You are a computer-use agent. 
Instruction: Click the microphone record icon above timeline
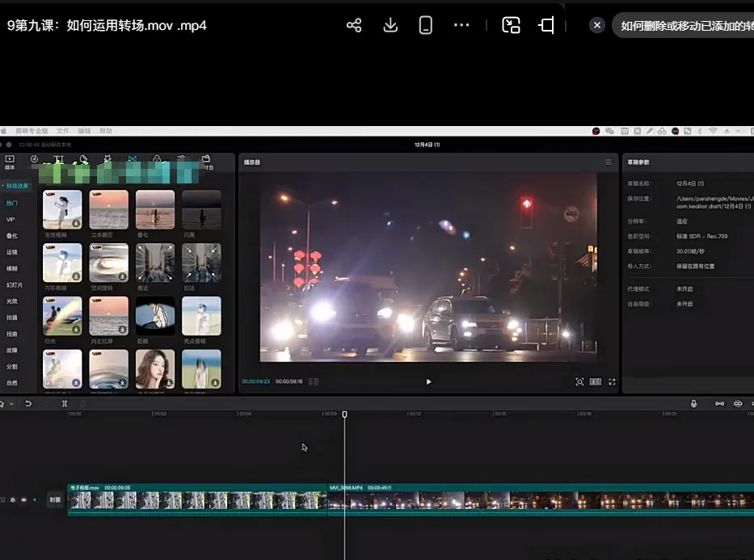(693, 403)
